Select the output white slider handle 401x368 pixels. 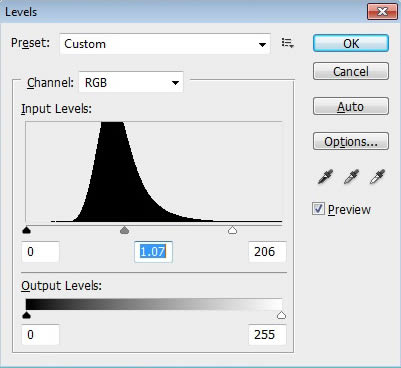(x=281, y=315)
